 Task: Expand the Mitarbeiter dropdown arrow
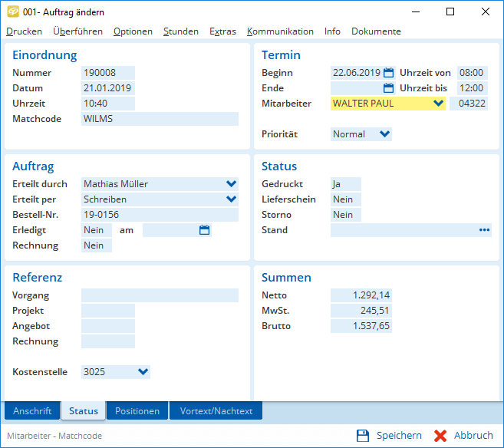[438, 104]
